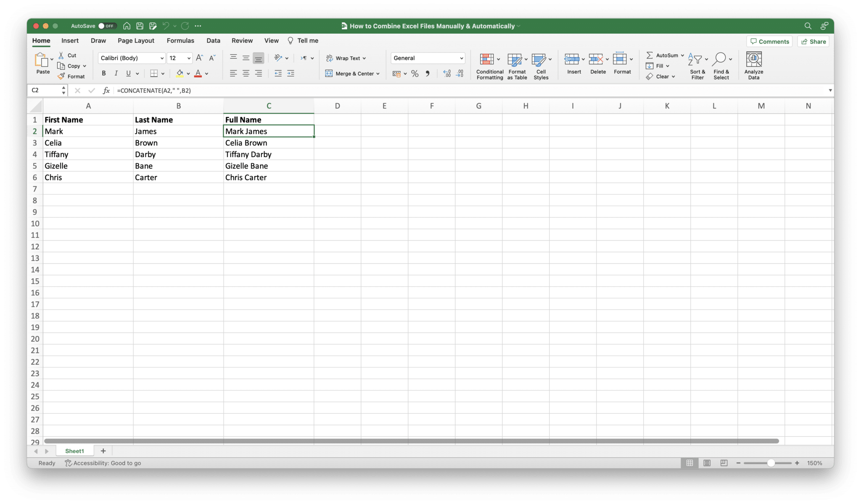
Task: Expand the Merge & Center dropdown arrow
Action: 378,74
